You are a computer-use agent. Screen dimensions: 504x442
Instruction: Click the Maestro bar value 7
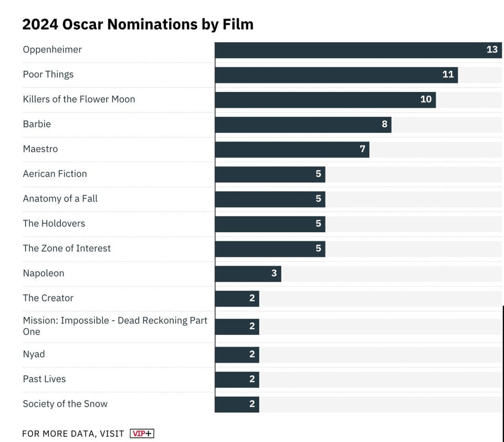[362, 149]
